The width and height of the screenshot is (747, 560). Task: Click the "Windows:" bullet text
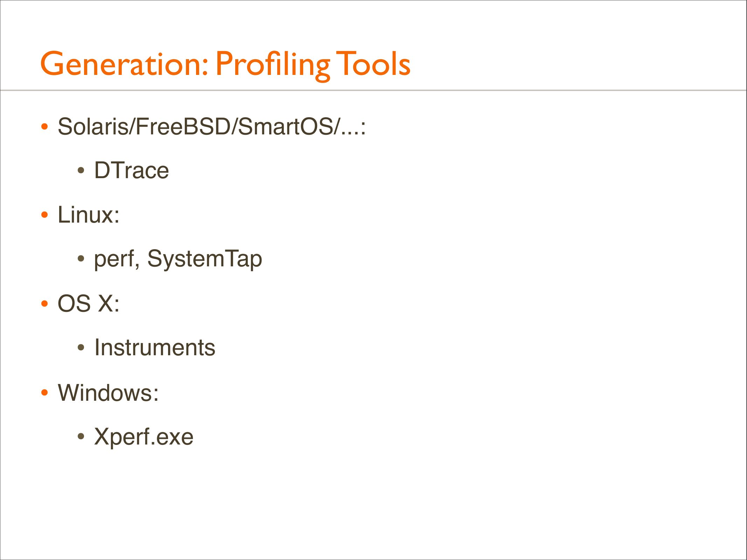click(108, 392)
